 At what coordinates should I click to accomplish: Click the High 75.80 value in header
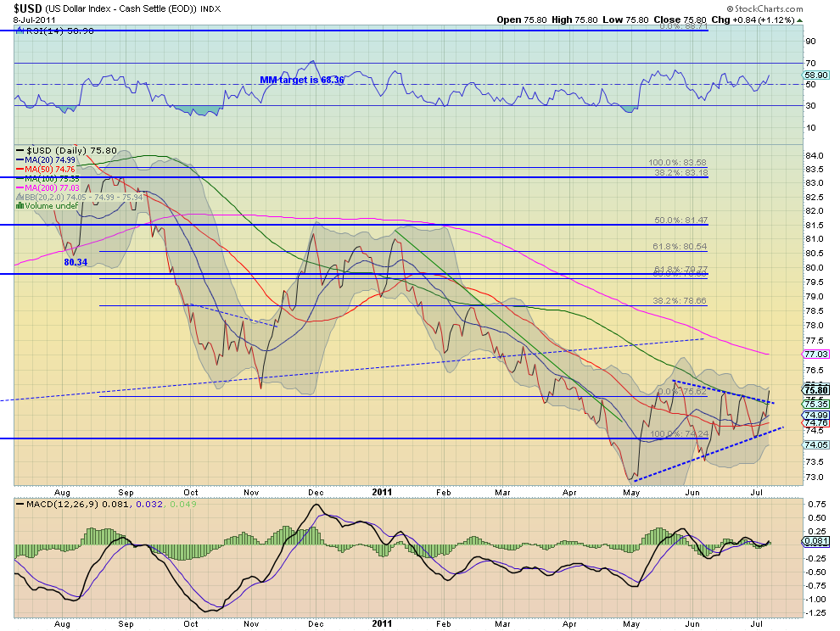click(x=574, y=20)
